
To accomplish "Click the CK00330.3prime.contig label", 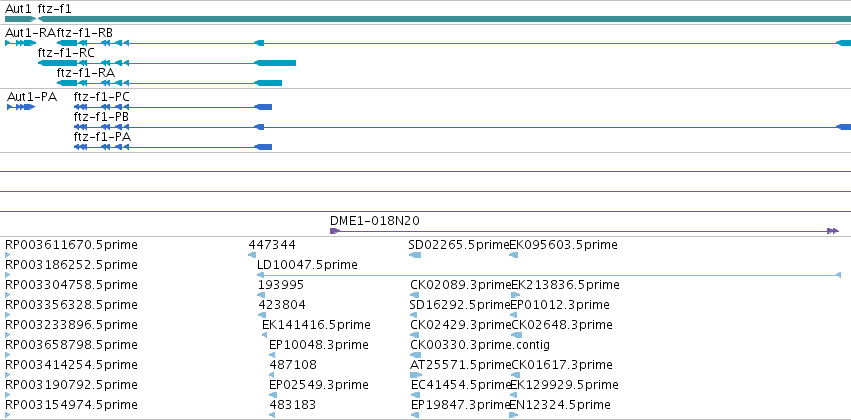I will 480,345.
